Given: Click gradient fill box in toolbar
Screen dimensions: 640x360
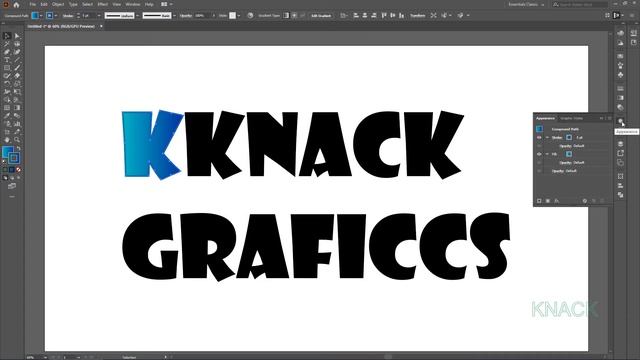Looking at the screenshot, I should click(7, 152).
